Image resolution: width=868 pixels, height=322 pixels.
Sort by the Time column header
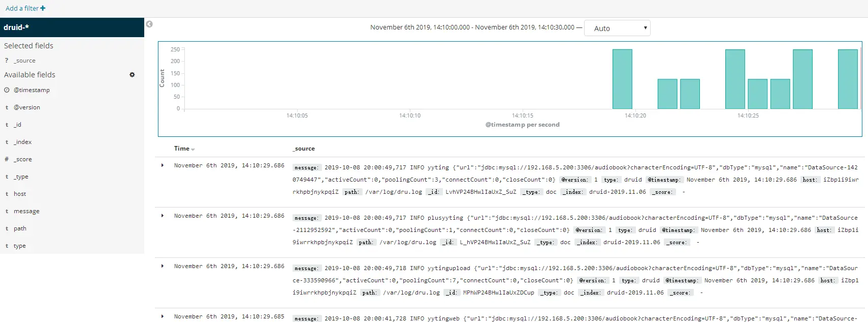click(181, 149)
